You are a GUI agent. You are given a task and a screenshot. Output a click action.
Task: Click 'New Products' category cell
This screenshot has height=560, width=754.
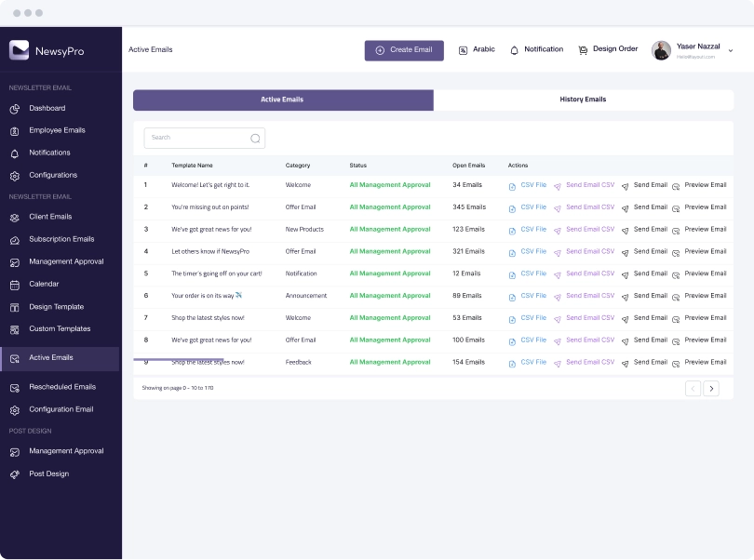pyautogui.click(x=304, y=229)
